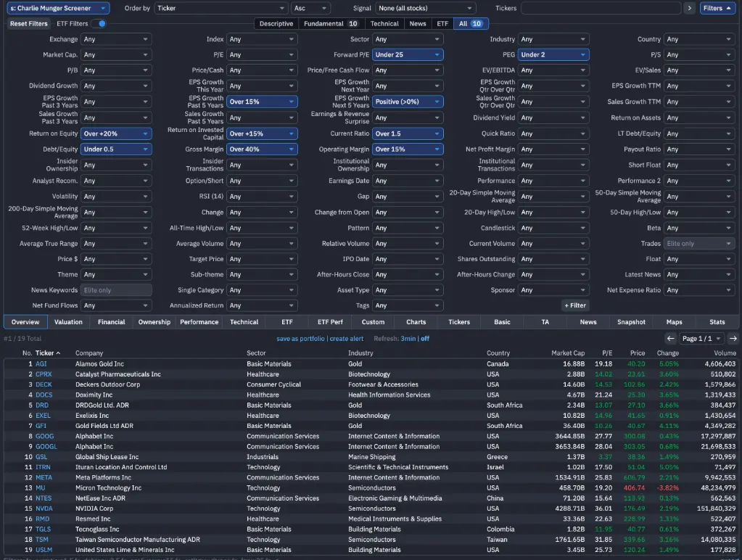This screenshot has width=742, height=560.
Task: Open the Sector filter dropdown
Action: 408,39
